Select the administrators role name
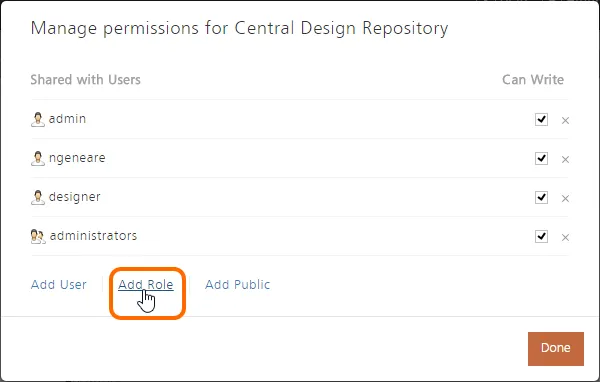 tap(93, 236)
